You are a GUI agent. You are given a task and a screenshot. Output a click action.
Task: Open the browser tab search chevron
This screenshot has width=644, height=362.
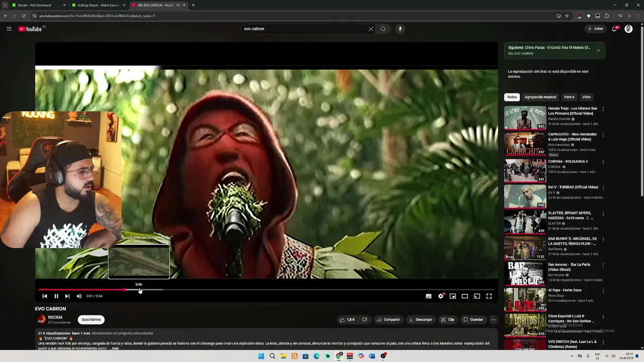point(5,5)
